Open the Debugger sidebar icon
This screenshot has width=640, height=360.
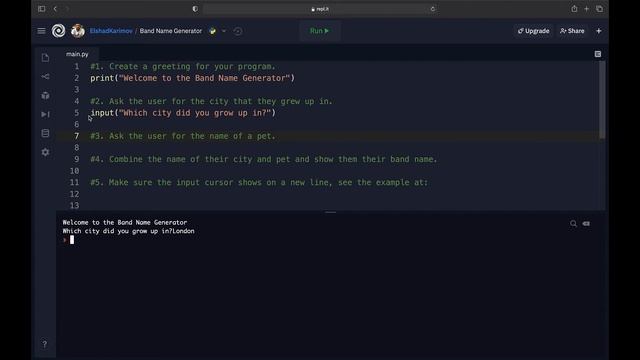(45, 114)
